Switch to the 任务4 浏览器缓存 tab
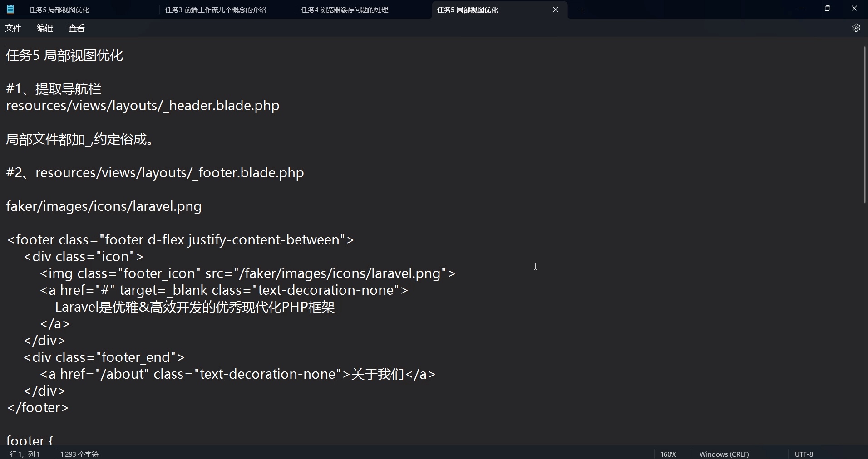868x459 pixels. click(x=344, y=10)
